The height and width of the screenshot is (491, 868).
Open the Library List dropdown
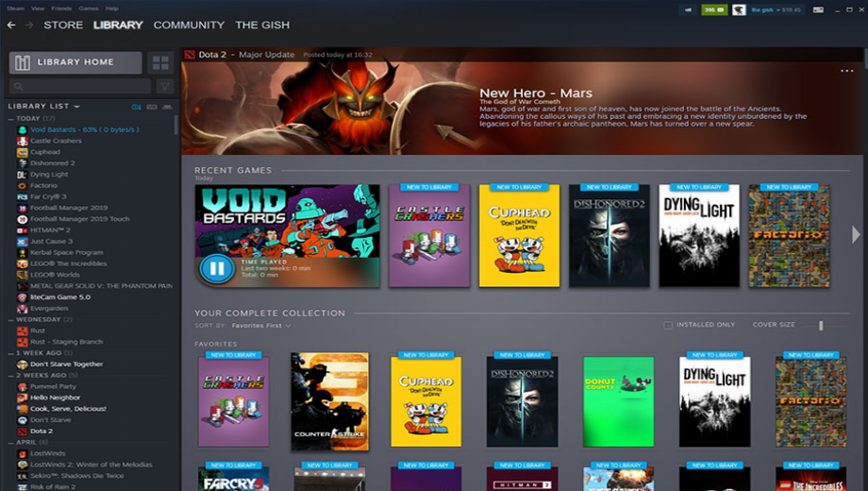(x=43, y=106)
